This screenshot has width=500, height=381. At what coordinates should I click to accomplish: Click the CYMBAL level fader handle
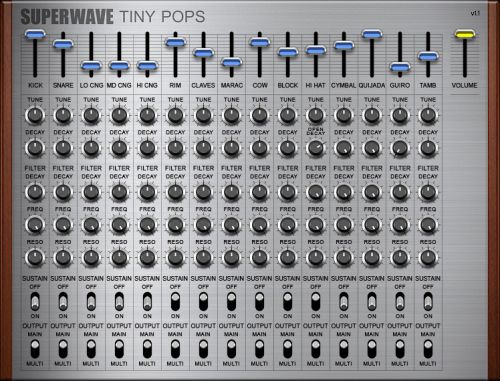pyautogui.click(x=344, y=45)
